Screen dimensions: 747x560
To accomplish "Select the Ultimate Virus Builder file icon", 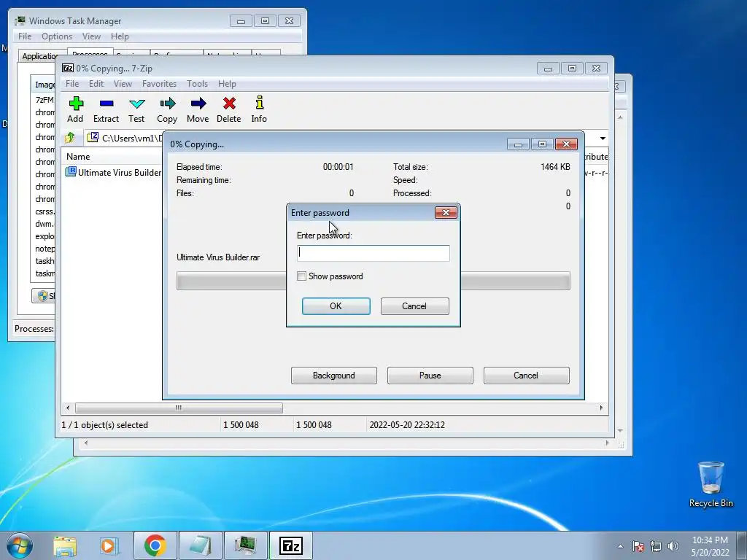I will pos(71,172).
